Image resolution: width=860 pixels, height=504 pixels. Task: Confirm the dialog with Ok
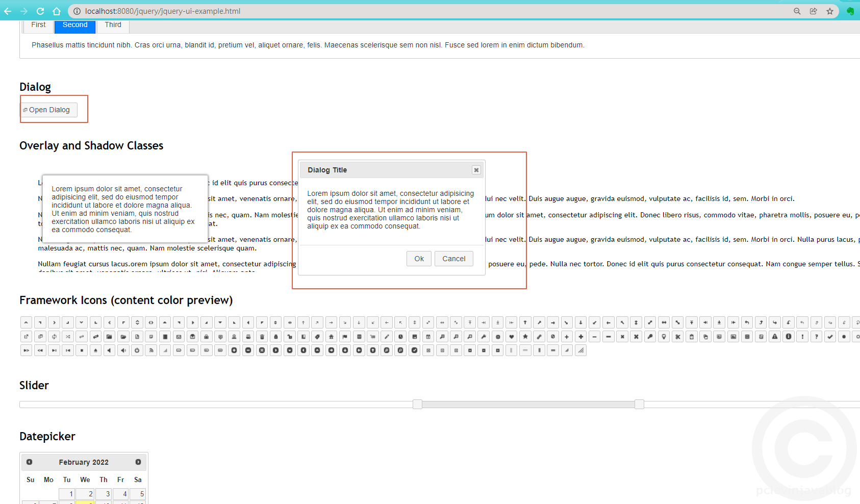point(419,259)
